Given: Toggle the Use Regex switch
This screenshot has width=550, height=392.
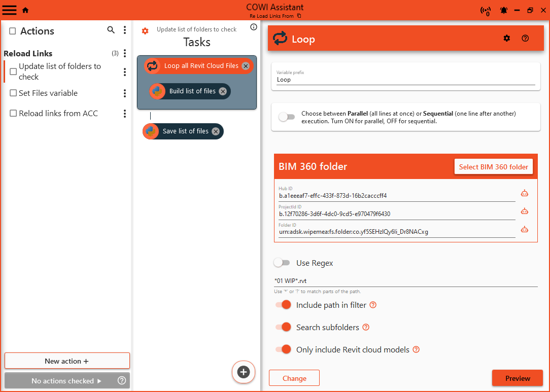Looking at the screenshot, I should pos(282,263).
